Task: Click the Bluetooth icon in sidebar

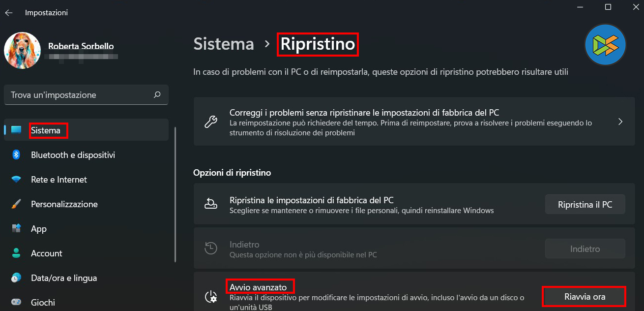Action: pyautogui.click(x=16, y=155)
